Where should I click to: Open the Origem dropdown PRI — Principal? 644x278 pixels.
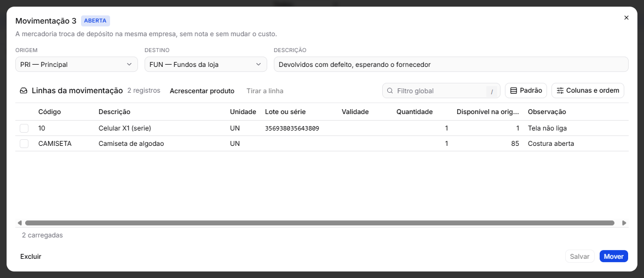tap(77, 64)
